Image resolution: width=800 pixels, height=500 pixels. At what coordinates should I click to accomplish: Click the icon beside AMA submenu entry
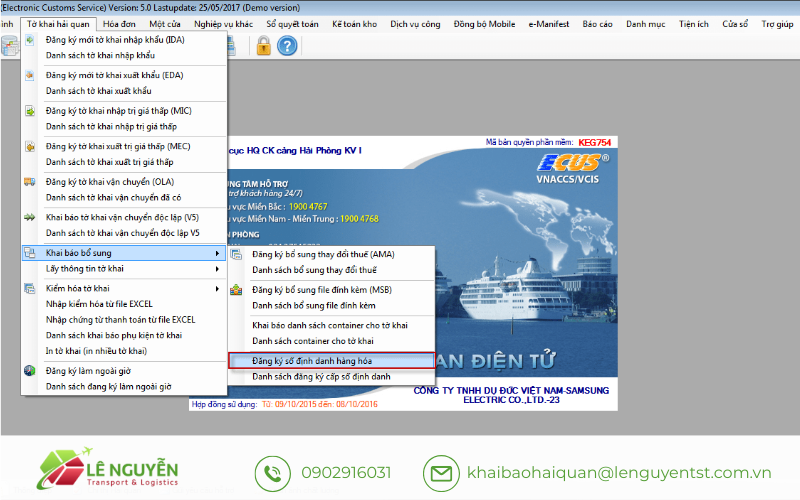pyautogui.click(x=236, y=254)
